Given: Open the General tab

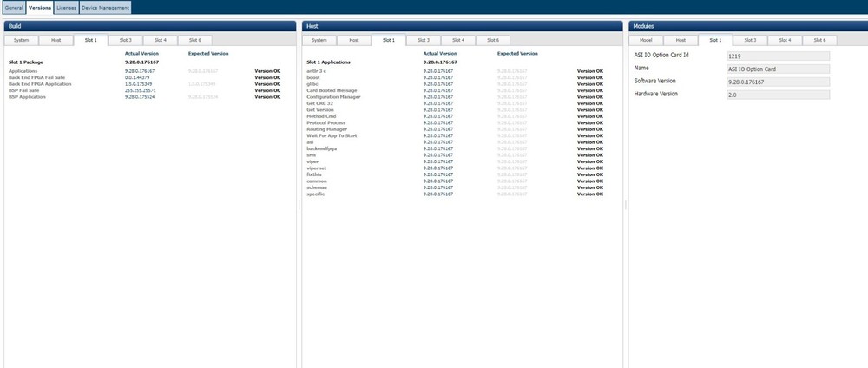Looking at the screenshot, I should click(x=14, y=8).
